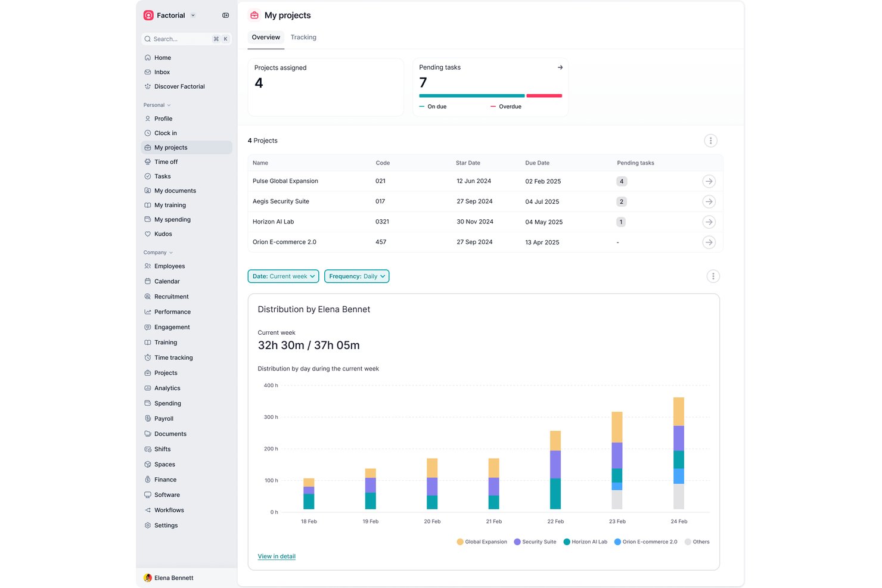Click the Software monitor icon
Viewport: 882px width, 588px height.
click(148, 495)
